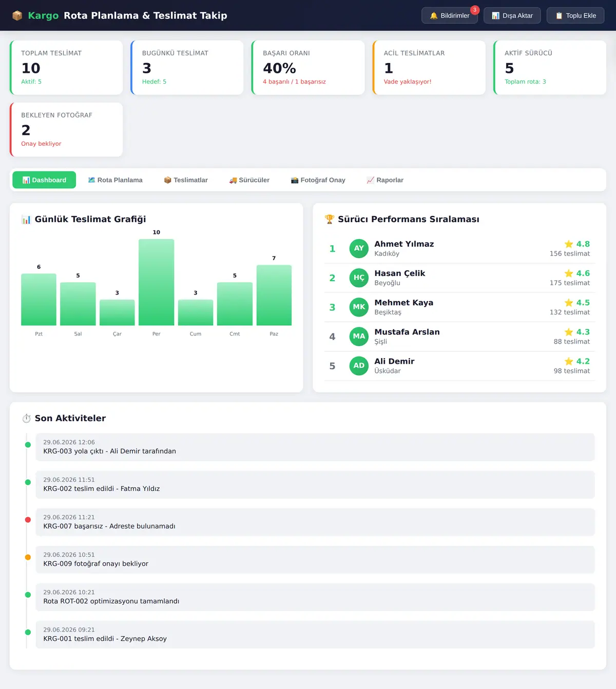Click the '156 teslimat' text for Ahmet Yılmaz
This screenshot has width=616, height=689.
[570, 253]
